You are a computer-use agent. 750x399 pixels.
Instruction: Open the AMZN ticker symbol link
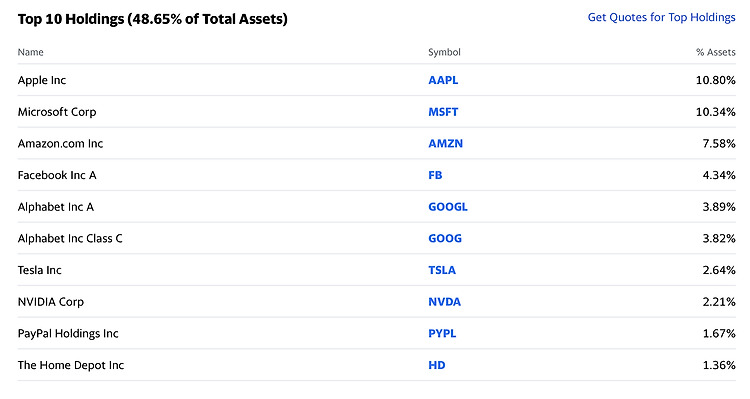click(445, 144)
